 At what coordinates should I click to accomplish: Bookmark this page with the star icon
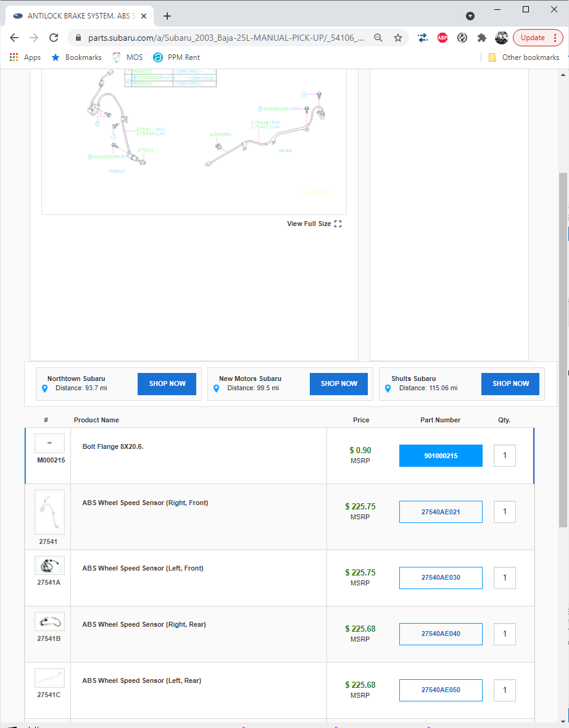click(397, 38)
